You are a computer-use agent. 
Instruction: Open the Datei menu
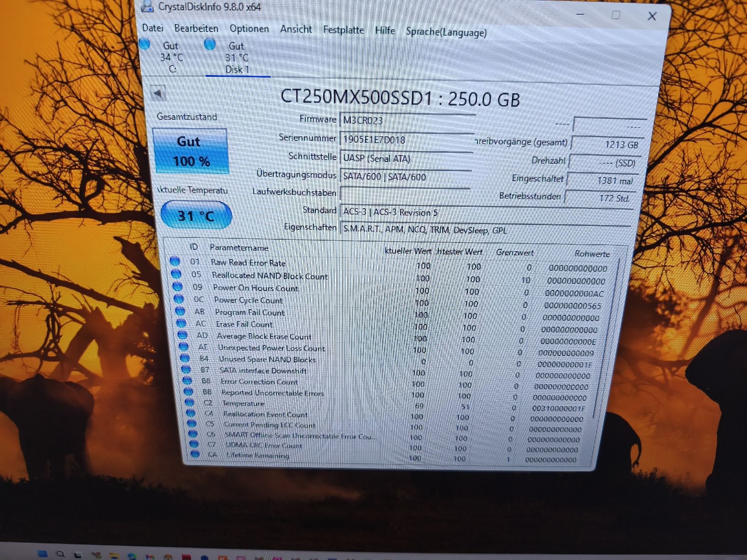(152, 28)
